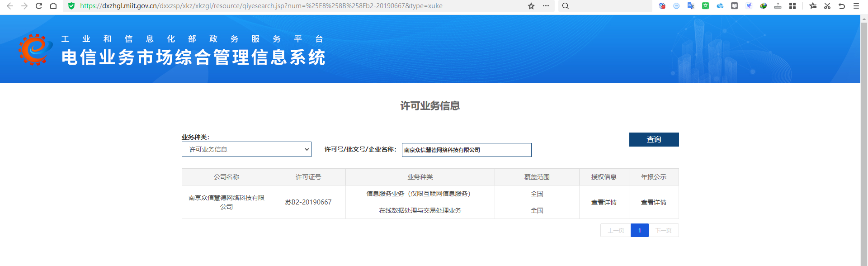
Task: Select page 1 in pagination
Action: tap(640, 230)
